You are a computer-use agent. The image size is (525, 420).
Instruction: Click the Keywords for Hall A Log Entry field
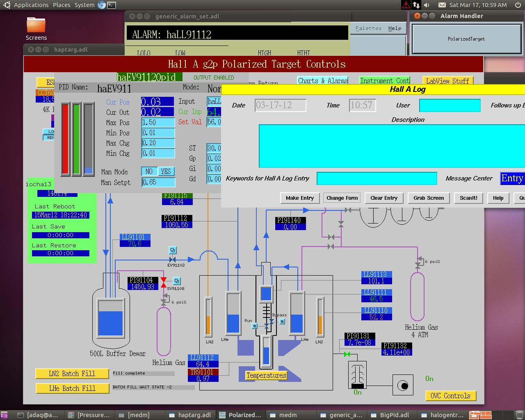377,178
